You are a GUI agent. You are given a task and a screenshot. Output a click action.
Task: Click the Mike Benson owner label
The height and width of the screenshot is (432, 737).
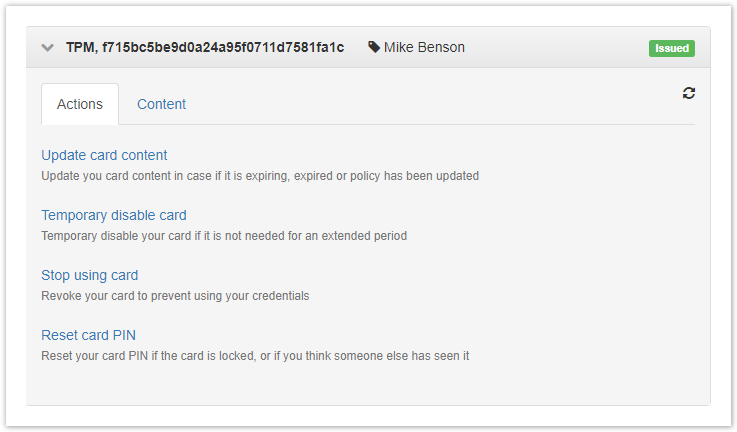coord(424,47)
